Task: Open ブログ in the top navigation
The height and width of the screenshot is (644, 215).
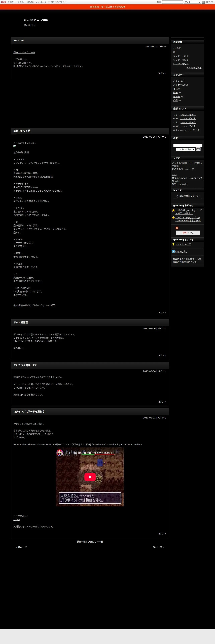Action: 11,2
